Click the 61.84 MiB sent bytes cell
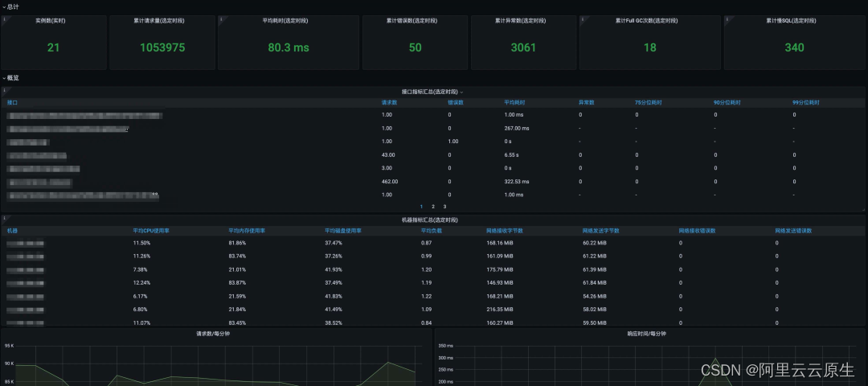This screenshot has width=868, height=386. tap(595, 283)
